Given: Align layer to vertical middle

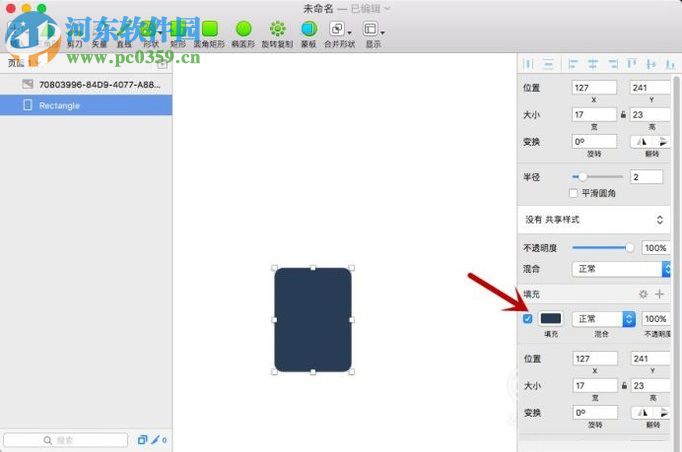Looking at the screenshot, I should (651, 64).
